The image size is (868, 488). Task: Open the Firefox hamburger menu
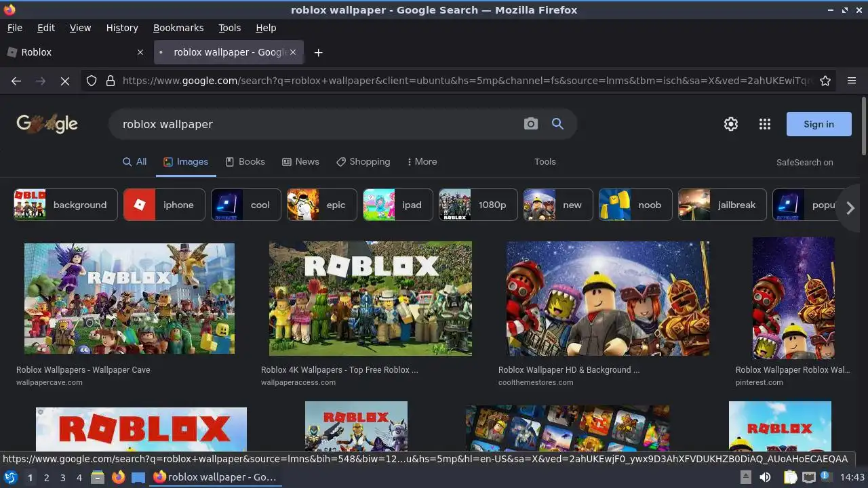(852, 81)
